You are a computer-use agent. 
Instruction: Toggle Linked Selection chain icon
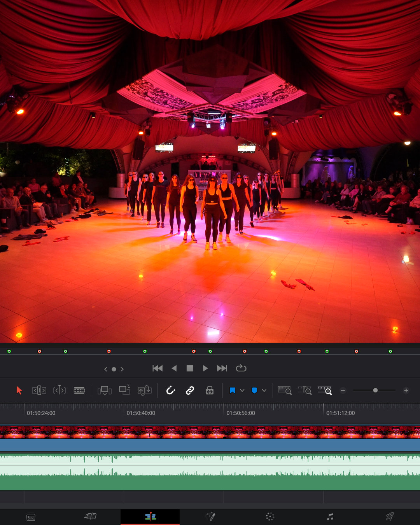tap(190, 390)
